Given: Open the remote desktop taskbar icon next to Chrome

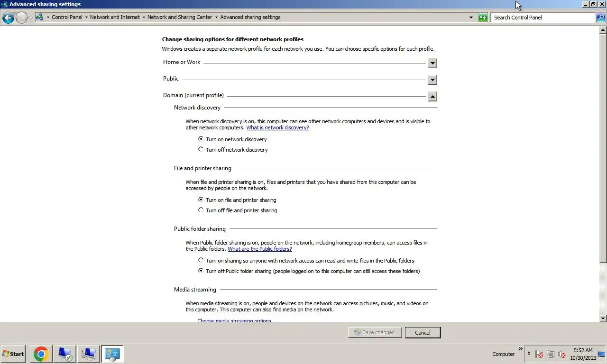Looking at the screenshot, I should [x=64, y=354].
